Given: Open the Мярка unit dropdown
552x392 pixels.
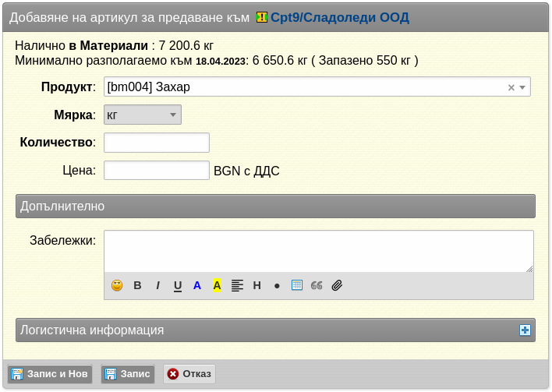Looking at the screenshot, I should click(143, 115).
